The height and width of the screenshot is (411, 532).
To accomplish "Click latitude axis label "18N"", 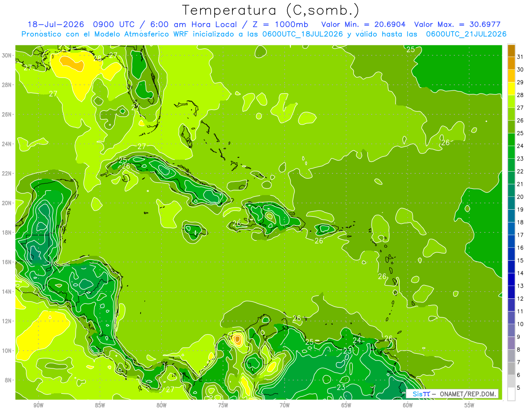I will coord(8,232).
